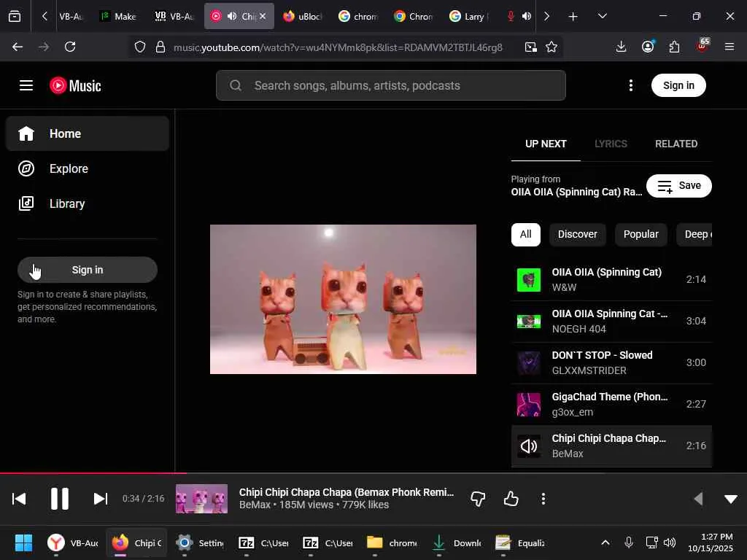Close the Chipi Chipi browser tab
This screenshot has height=560, width=747.
click(263, 16)
